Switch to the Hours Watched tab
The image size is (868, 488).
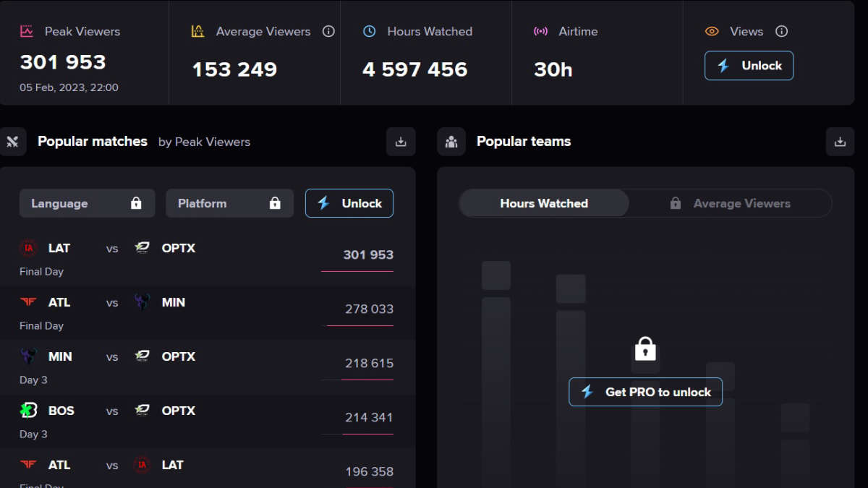(543, 203)
